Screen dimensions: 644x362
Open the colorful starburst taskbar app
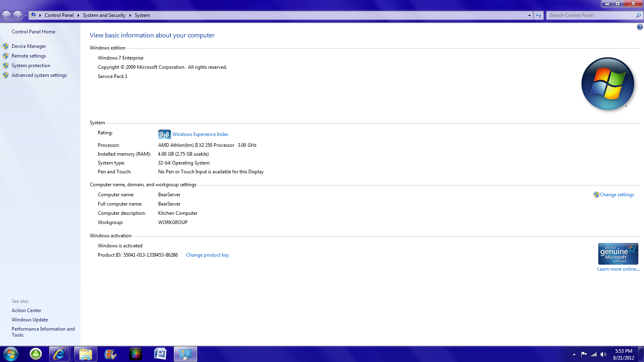136,354
